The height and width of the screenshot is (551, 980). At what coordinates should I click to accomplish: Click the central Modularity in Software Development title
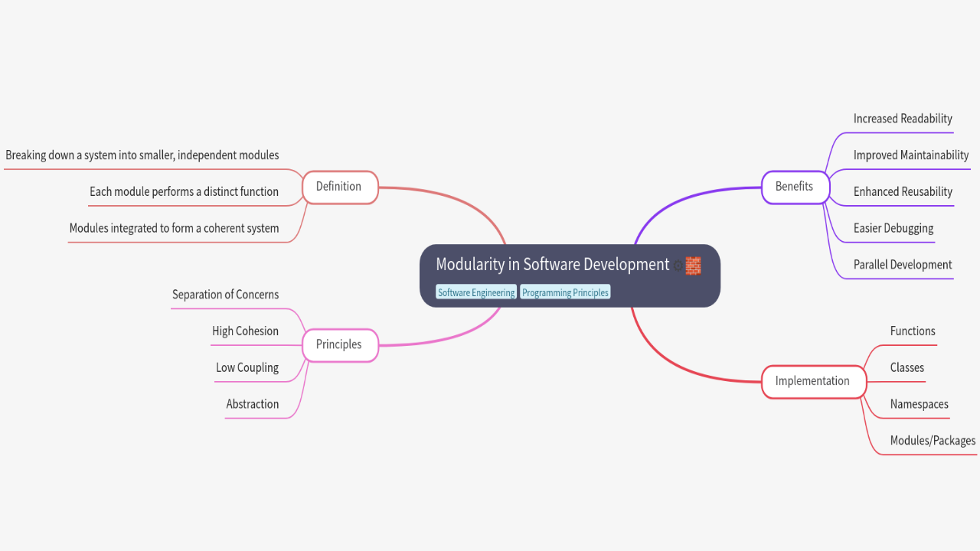552,265
